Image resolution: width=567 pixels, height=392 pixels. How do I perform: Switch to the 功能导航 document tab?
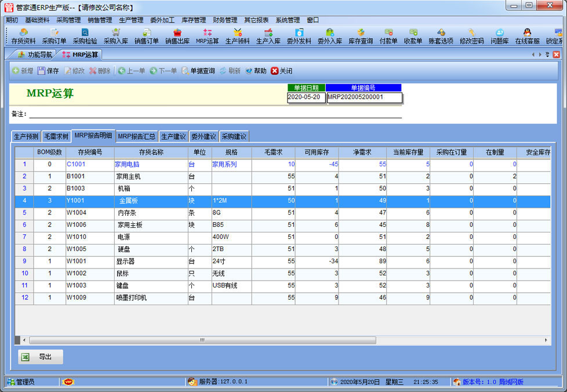point(35,55)
